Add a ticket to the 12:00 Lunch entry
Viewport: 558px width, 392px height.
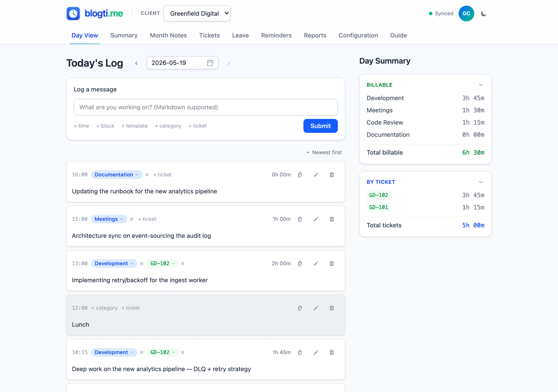tap(130, 308)
